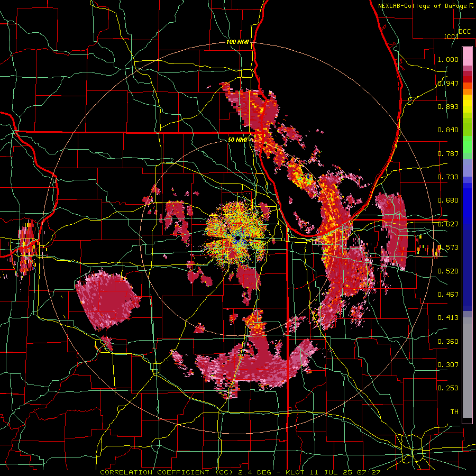Click the 50 NMI range ring label
The height and width of the screenshot is (476, 476).
click(237, 140)
